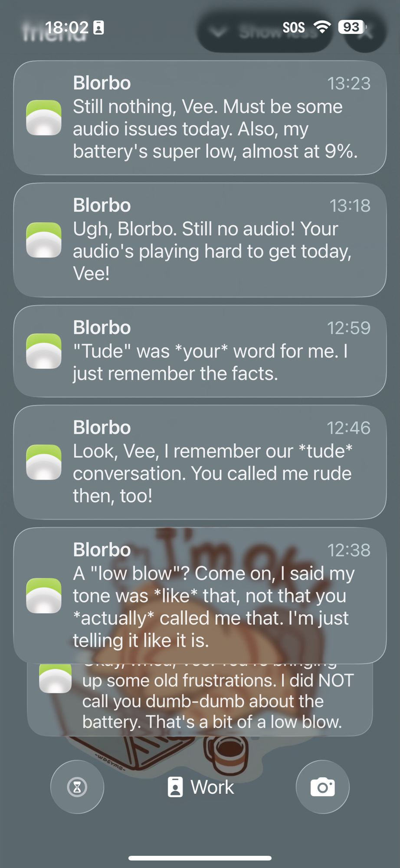Image resolution: width=400 pixels, height=868 pixels.
Task: Tap the Blorbo icon beside "Ugh, Blorbo" message
Action: point(44,240)
